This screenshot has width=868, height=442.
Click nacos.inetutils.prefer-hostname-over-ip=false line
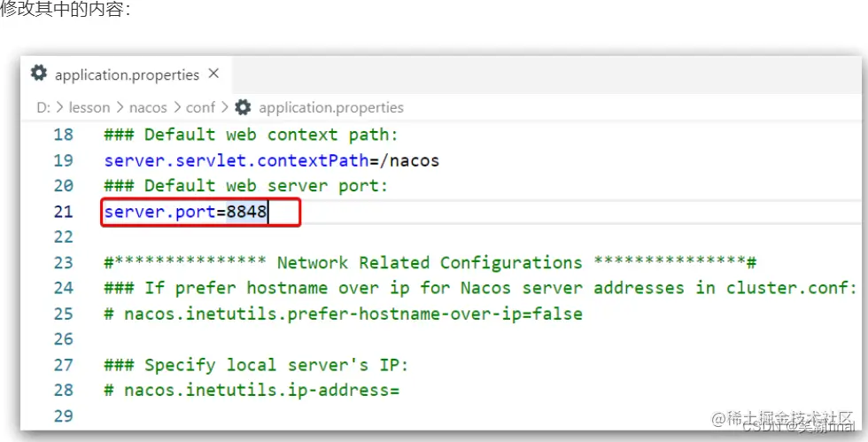pyautogui.click(x=344, y=314)
